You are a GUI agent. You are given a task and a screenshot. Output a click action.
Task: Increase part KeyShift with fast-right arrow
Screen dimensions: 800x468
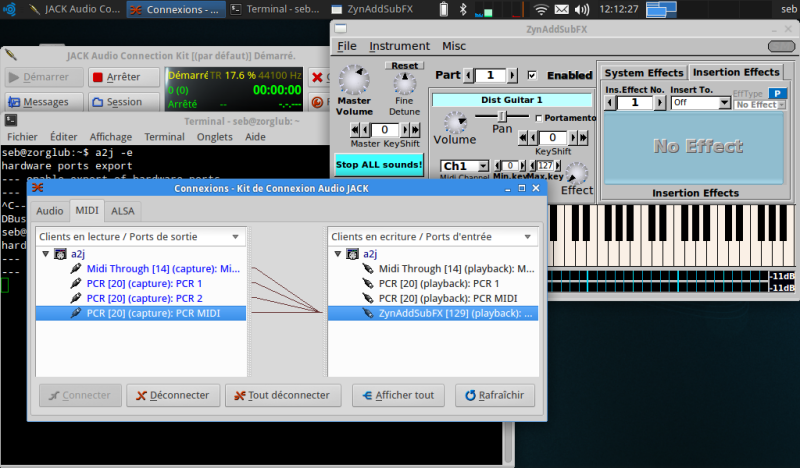click(583, 138)
